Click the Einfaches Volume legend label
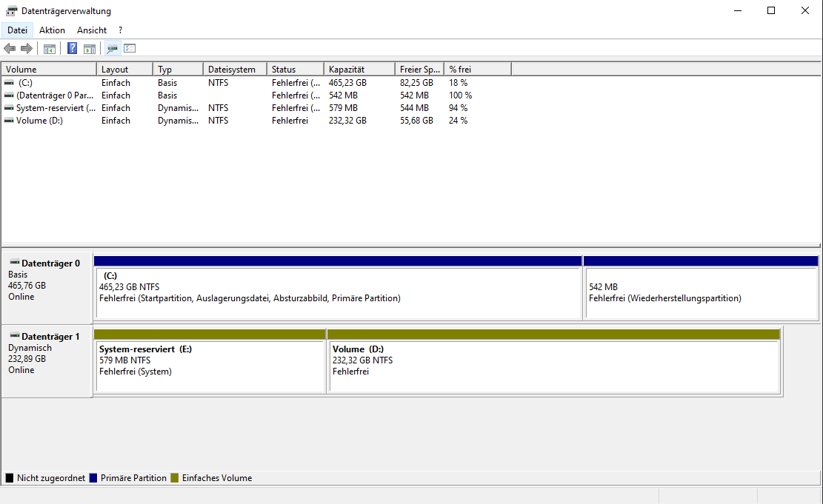Viewport: 823px width, 504px height. tap(217, 478)
